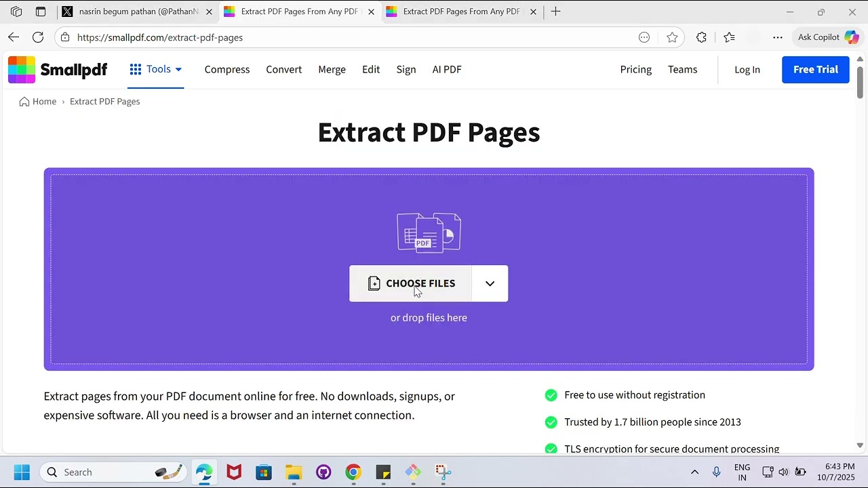The image size is (868, 488).
Task: Open the tab actions menu icon
Action: pyautogui.click(x=41, y=12)
